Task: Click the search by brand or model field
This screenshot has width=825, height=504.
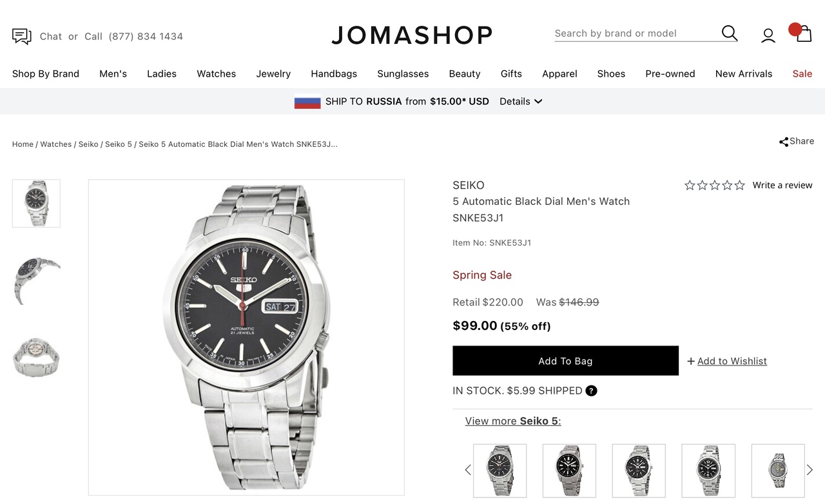Action: [635, 34]
